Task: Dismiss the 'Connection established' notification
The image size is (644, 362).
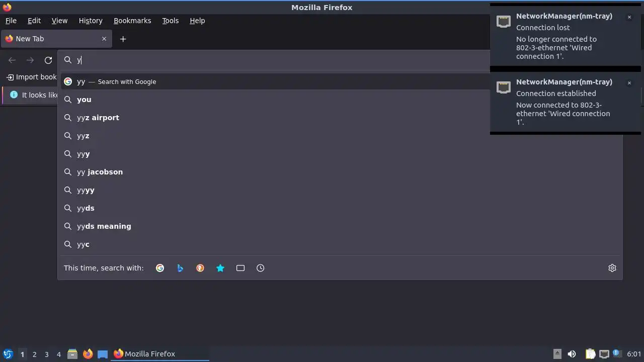Action: [629, 83]
